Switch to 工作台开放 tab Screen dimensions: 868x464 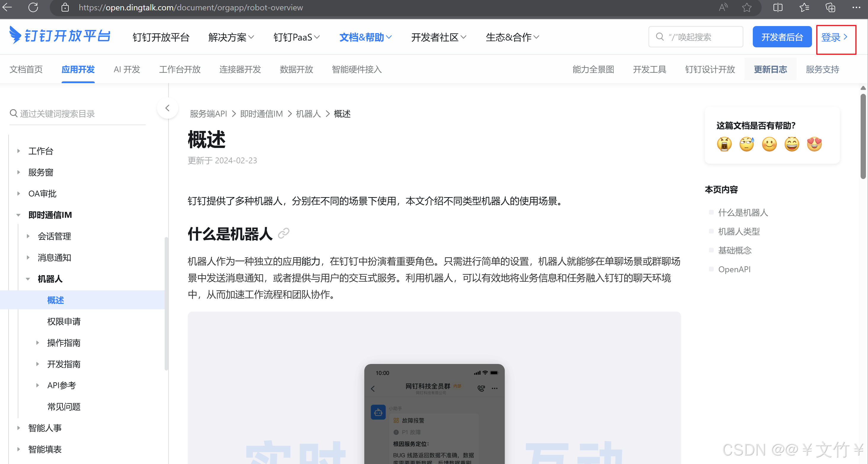click(179, 69)
